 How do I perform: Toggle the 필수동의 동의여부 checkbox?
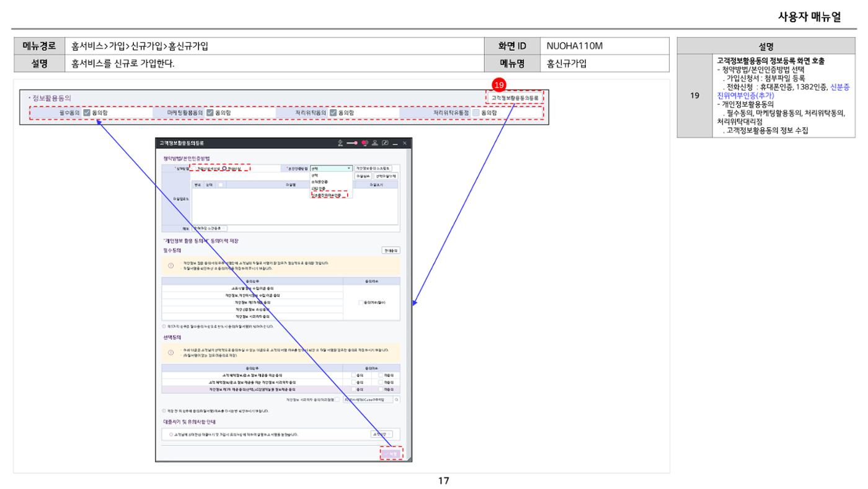tap(361, 302)
